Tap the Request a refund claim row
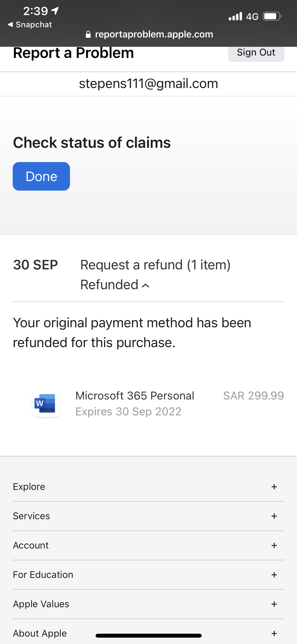 click(155, 265)
